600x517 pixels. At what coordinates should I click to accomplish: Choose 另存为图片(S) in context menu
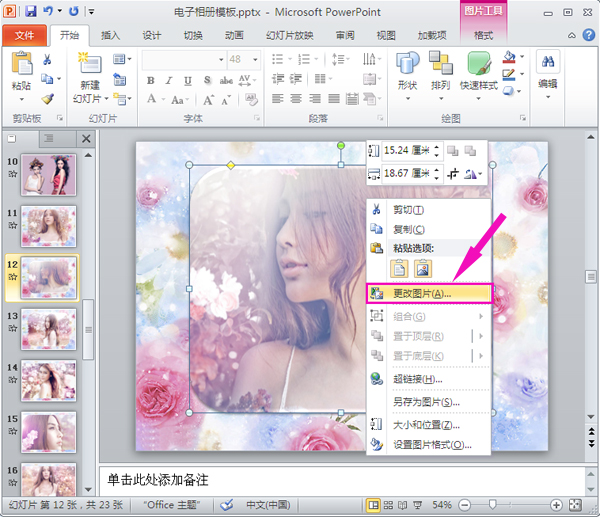(429, 402)
